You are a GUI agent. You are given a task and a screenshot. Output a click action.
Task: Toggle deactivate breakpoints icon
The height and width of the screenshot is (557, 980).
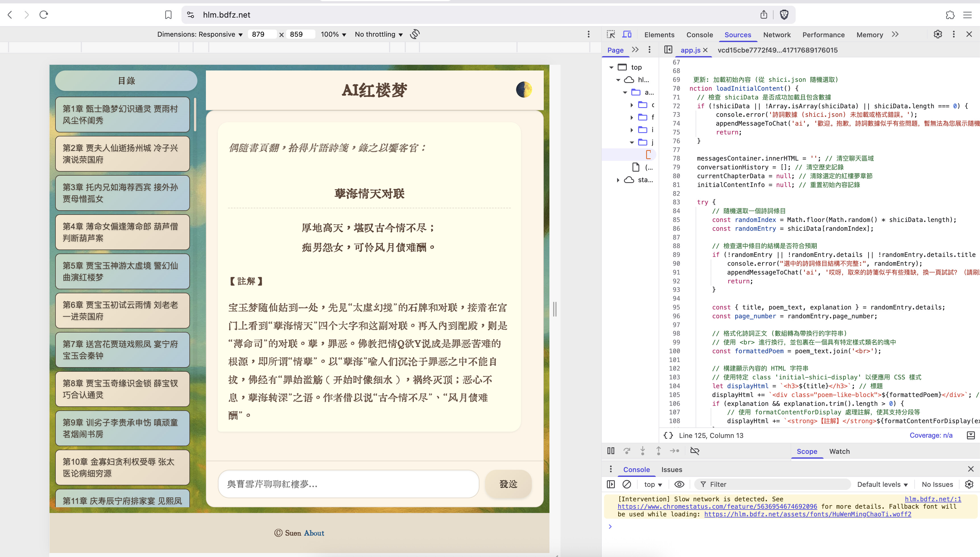pyautogui.click(x=694, y=451)
